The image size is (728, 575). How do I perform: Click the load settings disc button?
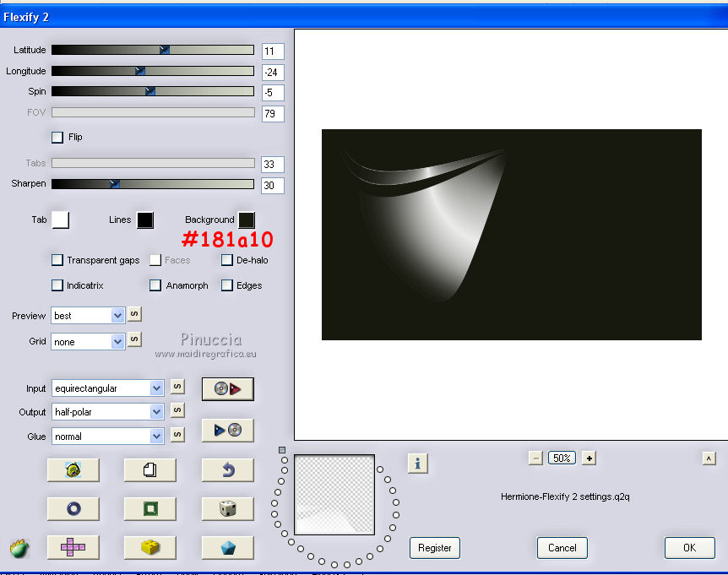tap(227, 389)
